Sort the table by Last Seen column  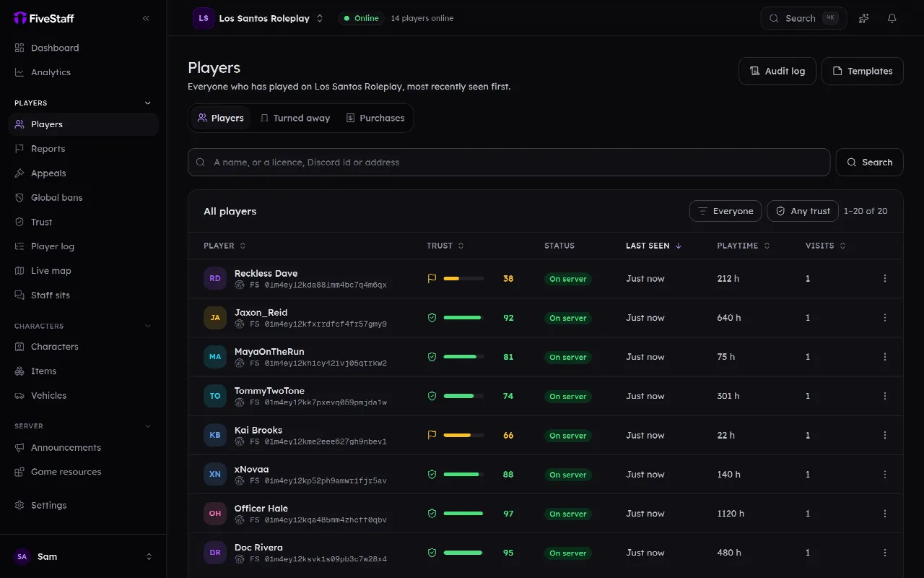[654, 246]
